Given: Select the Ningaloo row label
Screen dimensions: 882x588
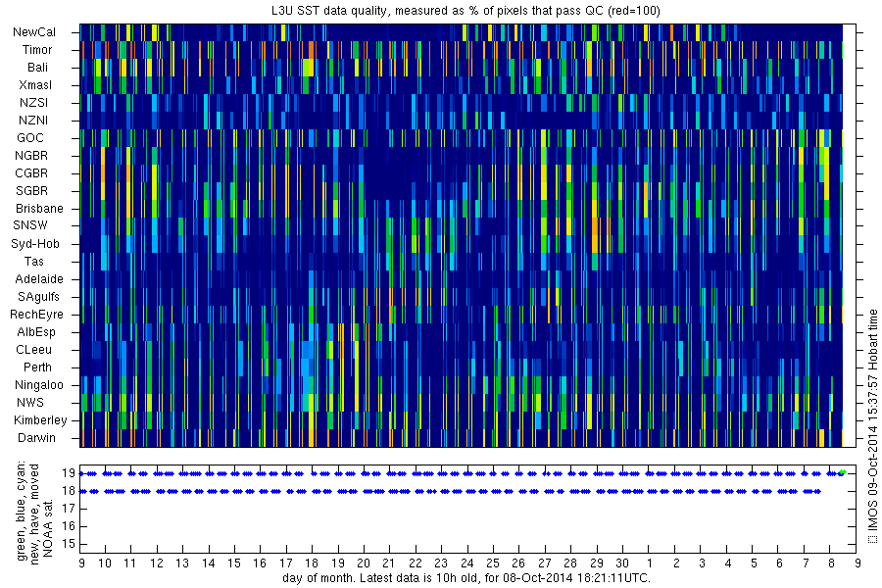Looking at the screenshot, I should [39, 385].
